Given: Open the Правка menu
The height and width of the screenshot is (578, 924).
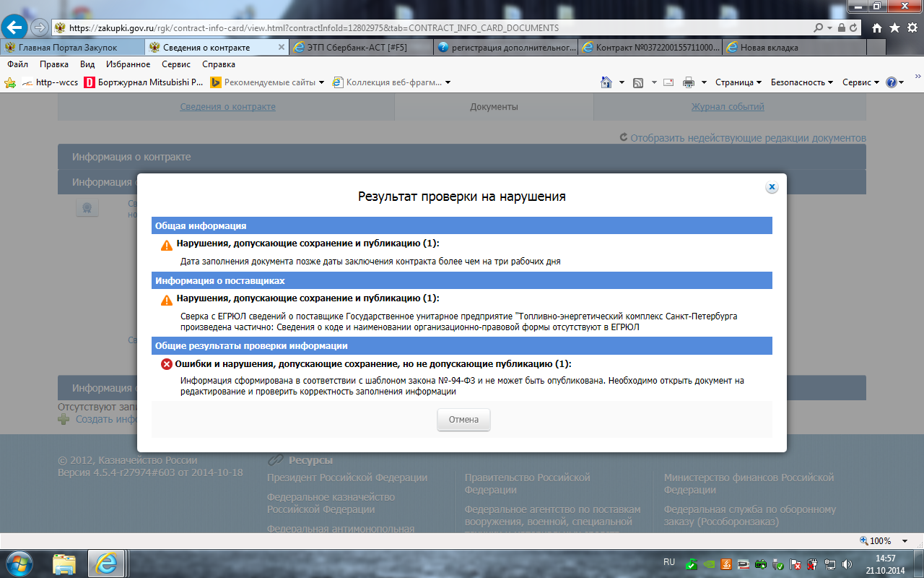Looking at the screenshot, I should click(x=54, y=64).
